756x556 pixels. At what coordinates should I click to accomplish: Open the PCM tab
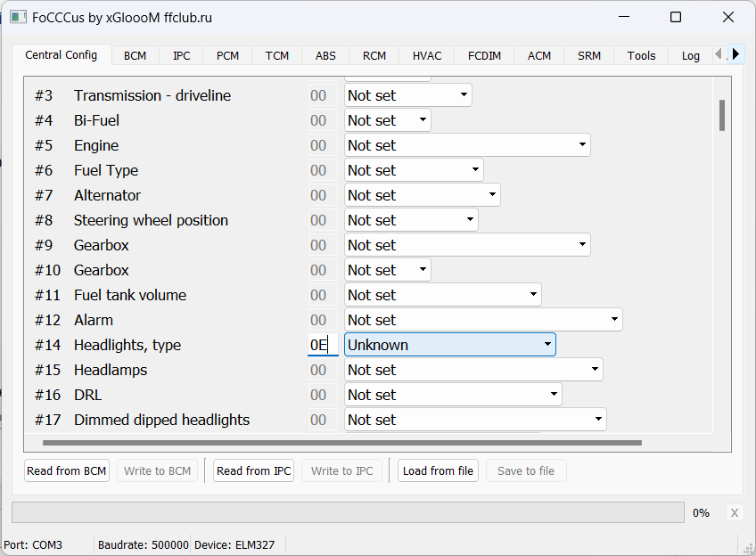click(x=227, y=56)
